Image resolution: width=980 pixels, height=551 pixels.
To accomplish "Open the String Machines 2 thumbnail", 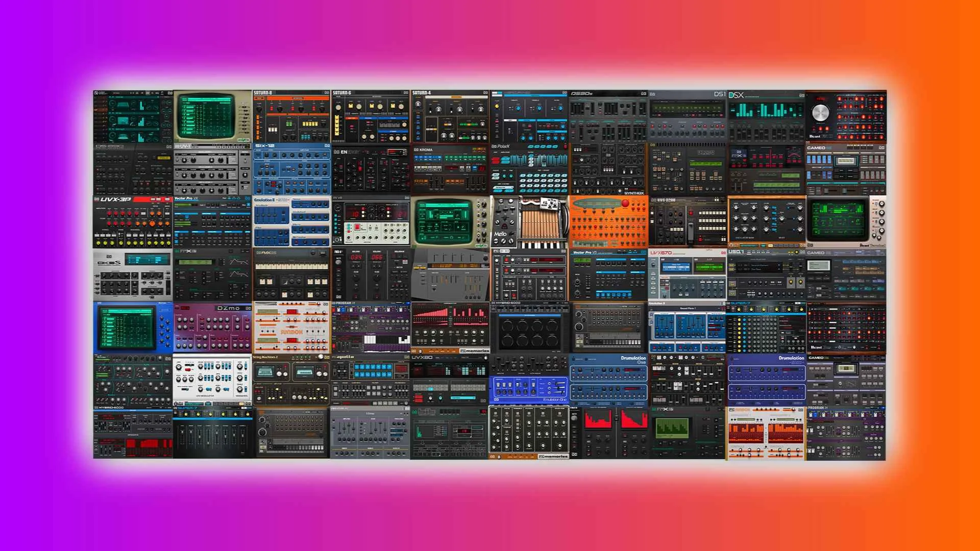I will 291,380.
